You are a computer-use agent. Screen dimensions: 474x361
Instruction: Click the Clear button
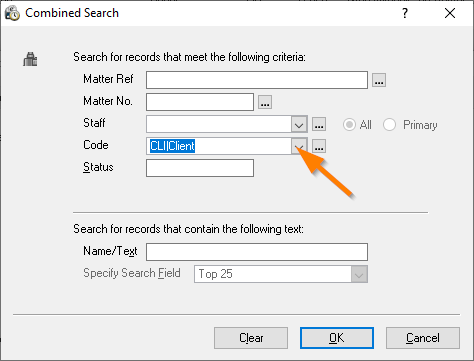[251, 338]
